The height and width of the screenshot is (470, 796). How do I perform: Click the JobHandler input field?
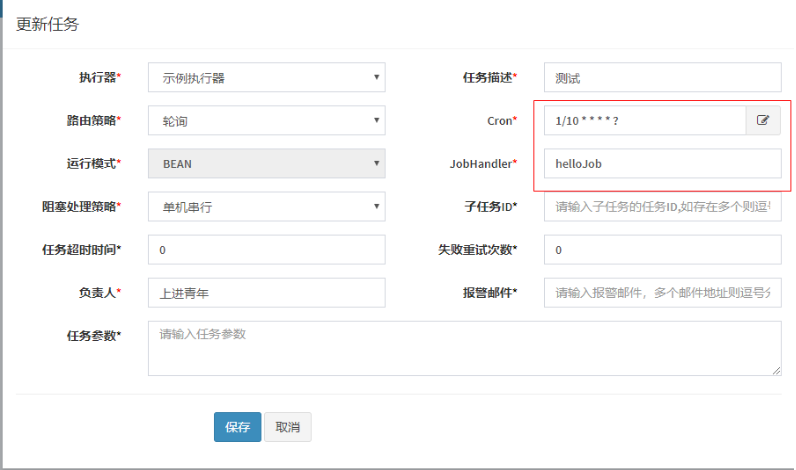click(662, 163)
